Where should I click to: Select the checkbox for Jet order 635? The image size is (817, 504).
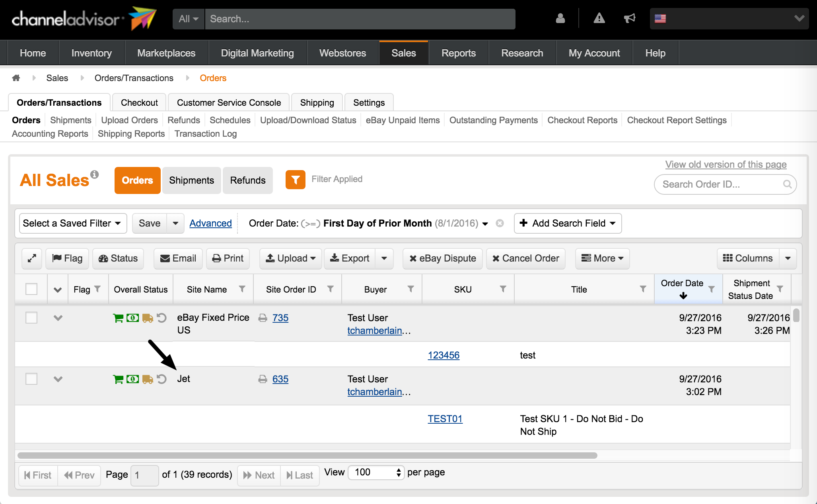point(31,379)
